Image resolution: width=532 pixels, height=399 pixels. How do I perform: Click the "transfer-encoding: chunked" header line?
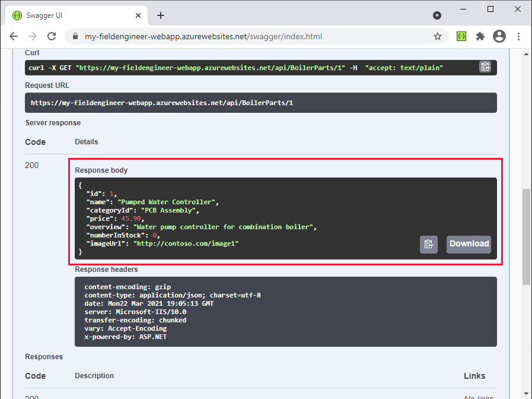(135, 320)
